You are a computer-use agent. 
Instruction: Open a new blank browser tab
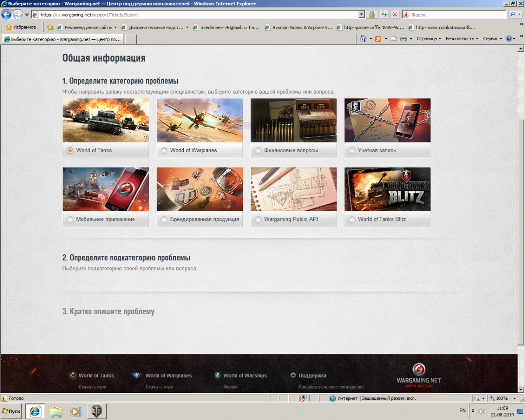[131, 39]
